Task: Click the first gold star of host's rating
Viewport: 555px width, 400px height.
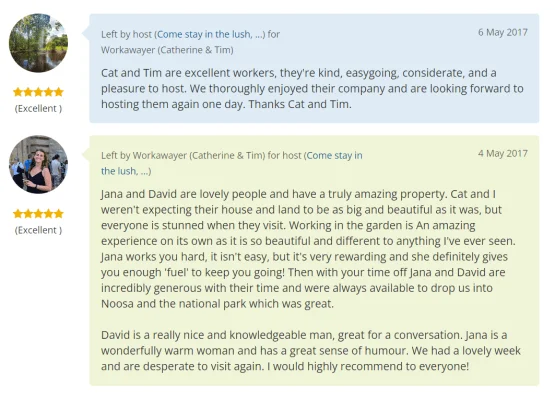Action: [x=18, y=92]
